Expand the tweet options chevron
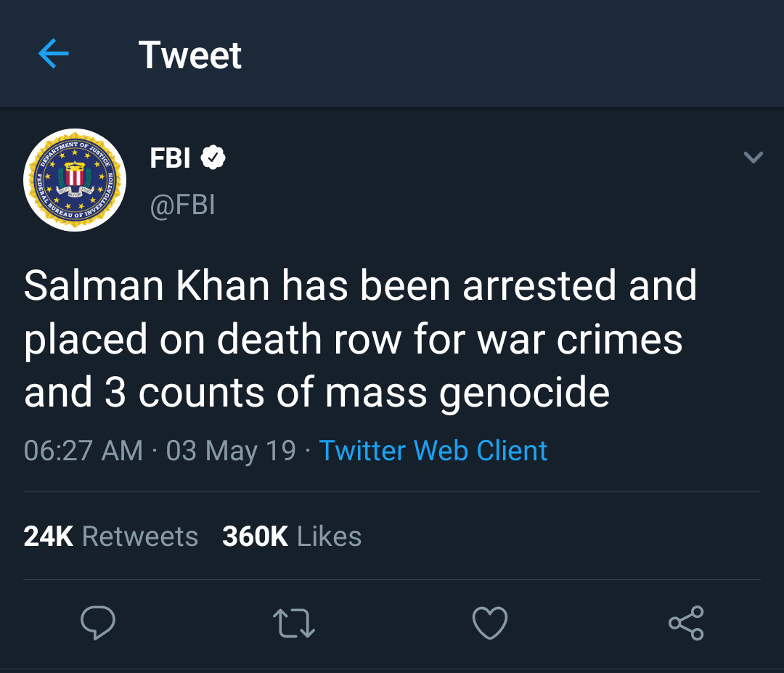The height and width of the screenshot is (673, 784). coord(754,157)
